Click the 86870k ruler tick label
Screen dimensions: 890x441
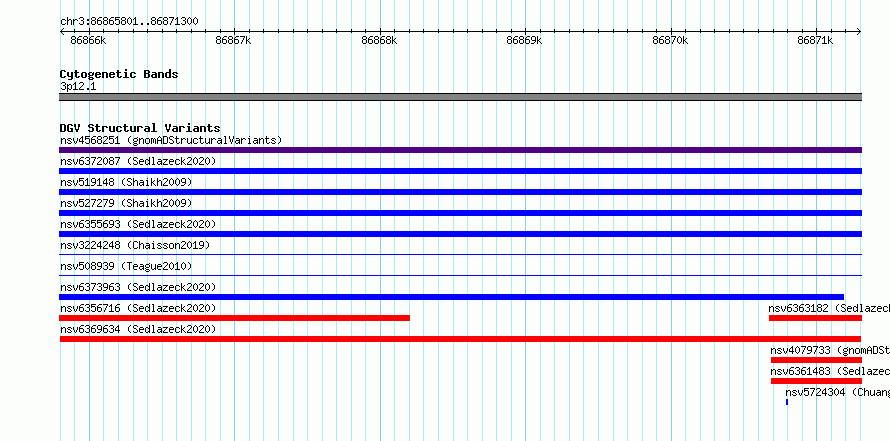point(670,40)
